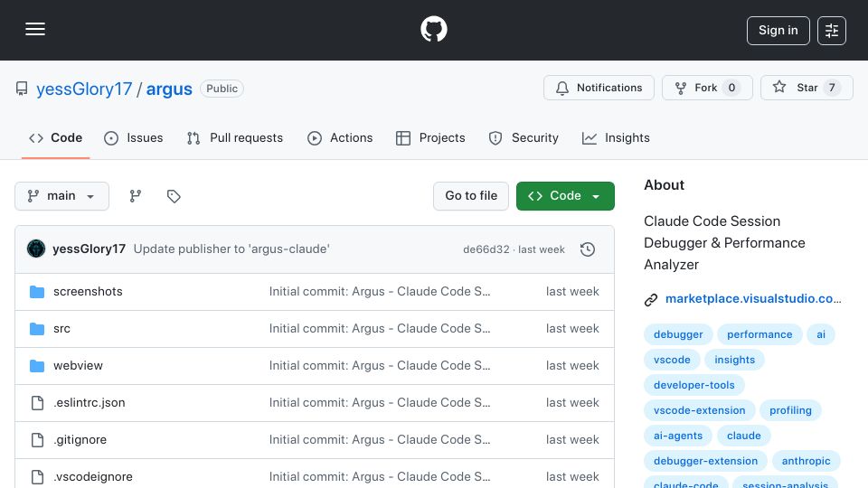
Task: Open the marketplace.visualstudio.com link
Action: tap(753, 299)
